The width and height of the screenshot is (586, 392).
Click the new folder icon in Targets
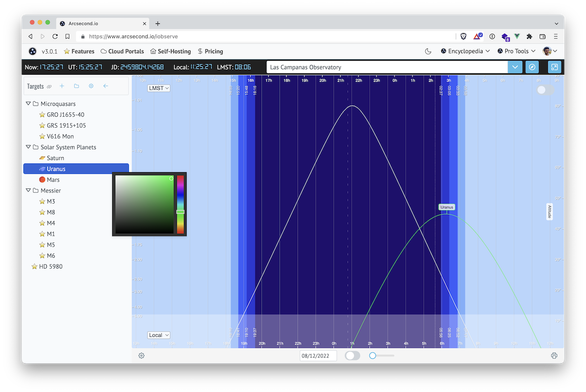pyautogui.click(x=77, y=86)
